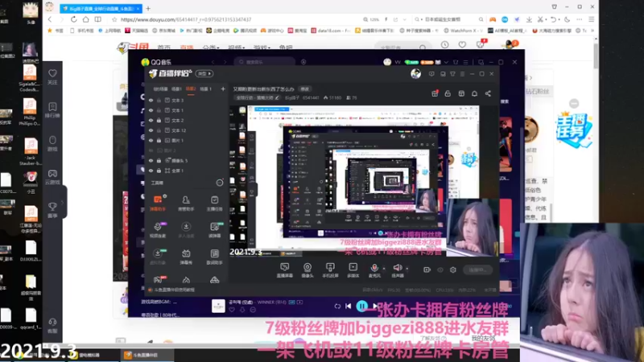Click the share icon in stream header
Image resolution: width=644 pixels, height=362 pixels.
coord(488,93)
